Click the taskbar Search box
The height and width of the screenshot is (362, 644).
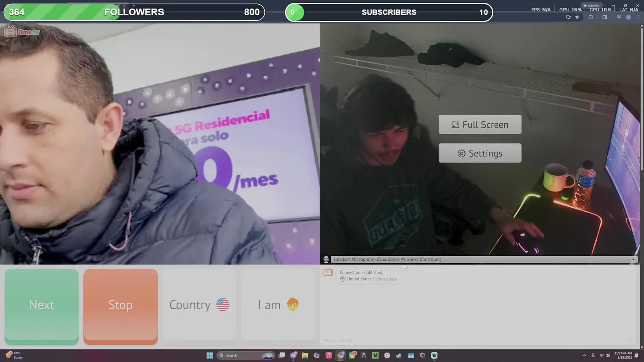[246, 355]
